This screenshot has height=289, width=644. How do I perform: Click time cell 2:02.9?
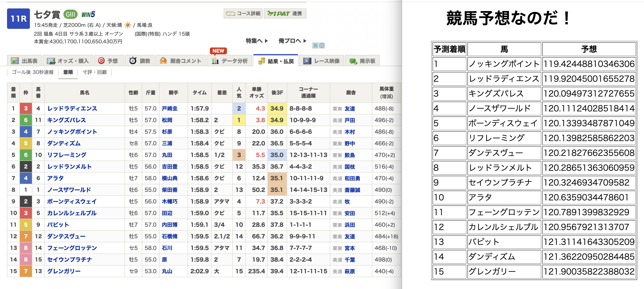[199, 271]
